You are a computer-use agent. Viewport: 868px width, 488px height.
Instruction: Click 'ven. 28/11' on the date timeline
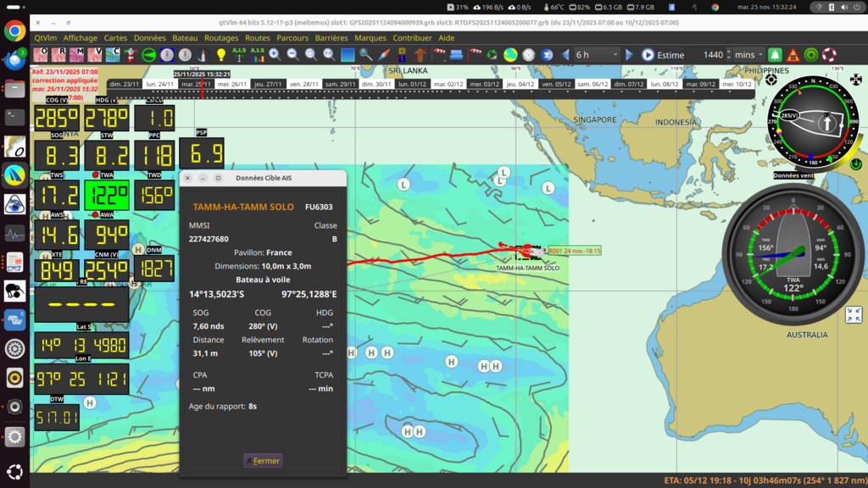tap(305, 84)
